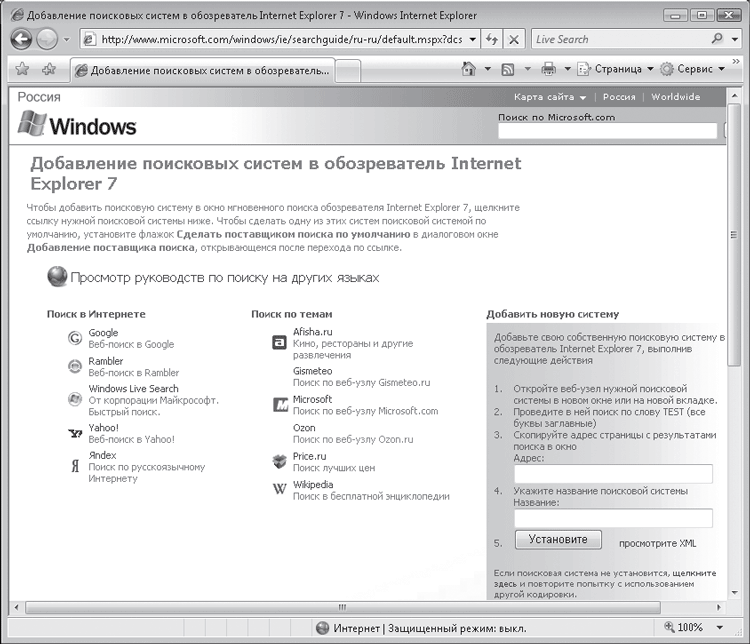Click the Google search provider link
This screenshot has width=750, height=644.
click(103, 333)
